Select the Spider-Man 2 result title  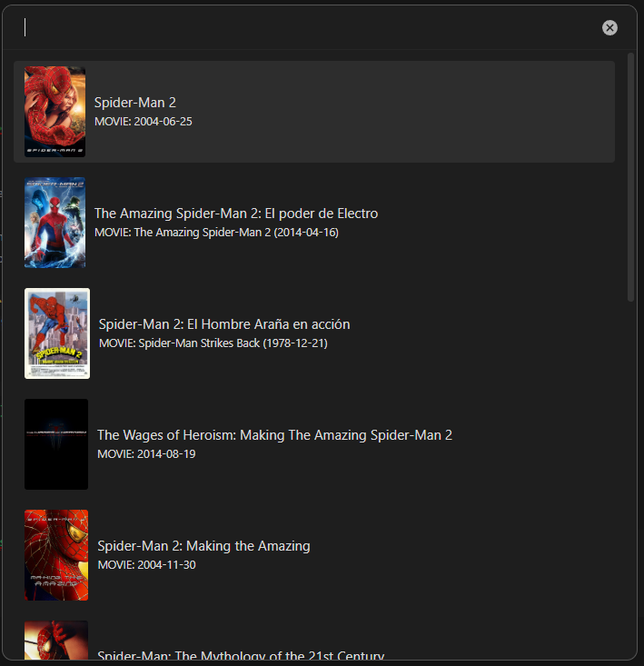tap(135, 103)
